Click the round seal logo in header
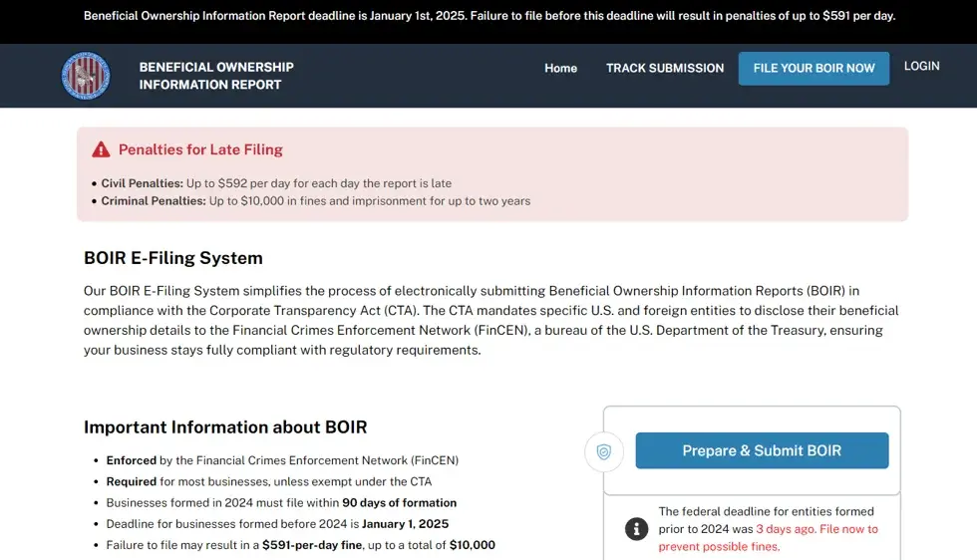977x560 pixels. coord(86,76)
